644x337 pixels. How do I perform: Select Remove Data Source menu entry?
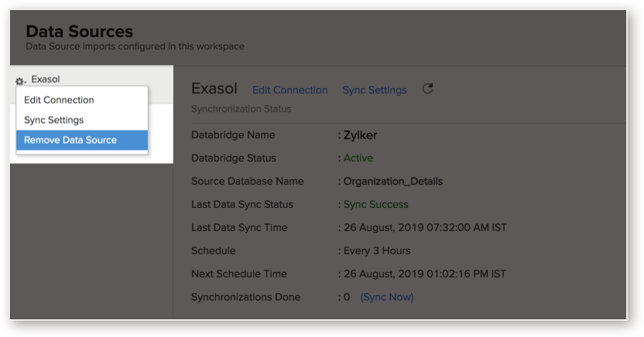tap(82, 140)
